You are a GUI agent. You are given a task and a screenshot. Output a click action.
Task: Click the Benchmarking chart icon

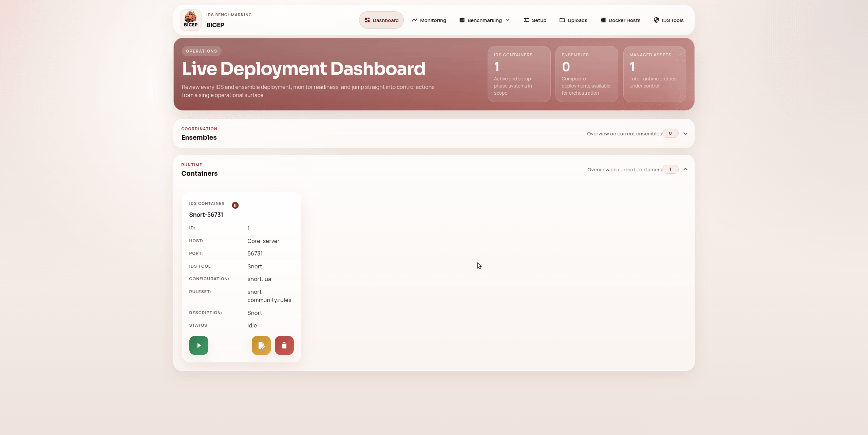462,20
